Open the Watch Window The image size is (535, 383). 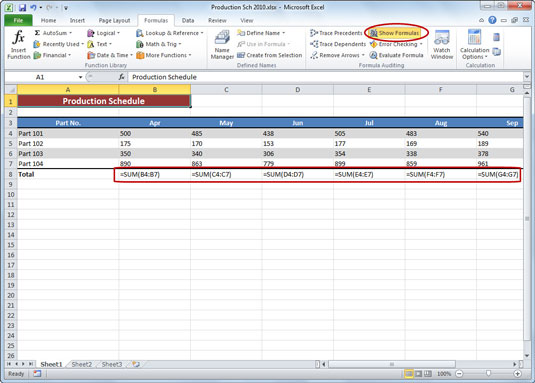tap(442, 45)
